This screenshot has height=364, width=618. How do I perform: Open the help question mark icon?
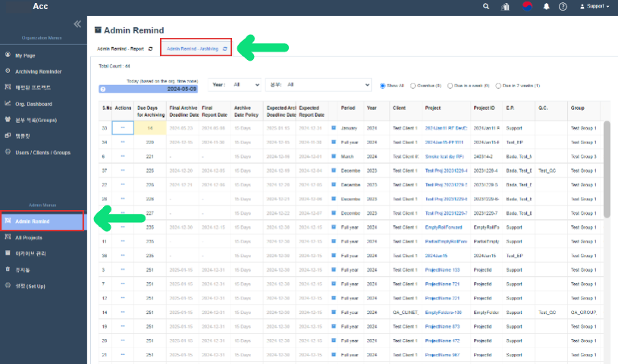[x=563, y=6]
